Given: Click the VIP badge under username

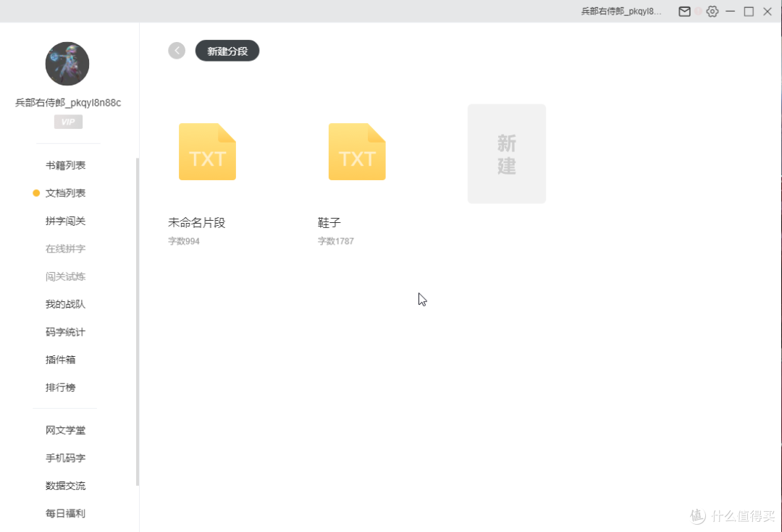Looking at the screenshot, I should click(68, 122).
